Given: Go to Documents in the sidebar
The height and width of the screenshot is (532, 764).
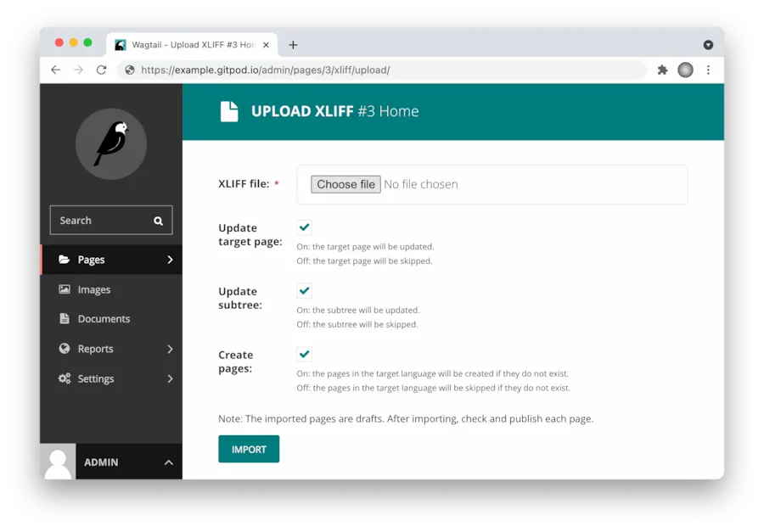Looking at the screenshot, I should (103, 319).
